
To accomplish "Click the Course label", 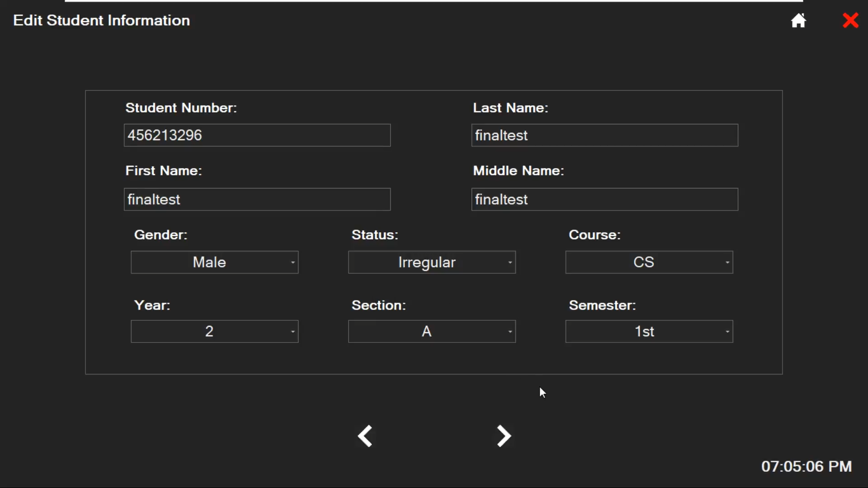I will [x=594, y=235].
